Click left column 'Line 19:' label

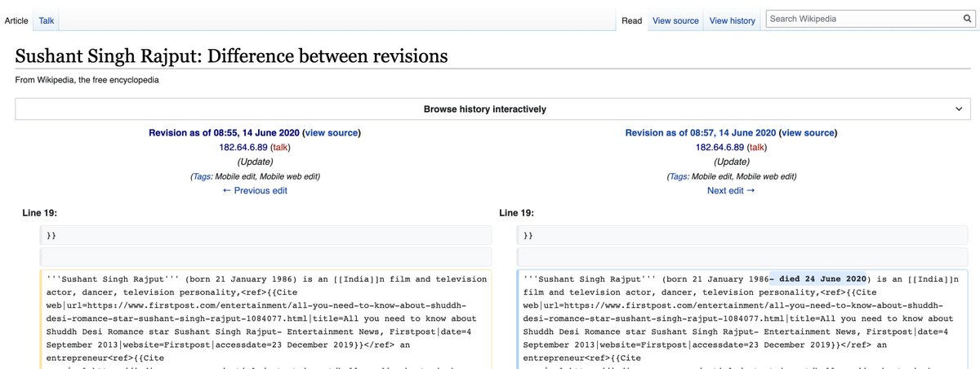click(39, 213)
